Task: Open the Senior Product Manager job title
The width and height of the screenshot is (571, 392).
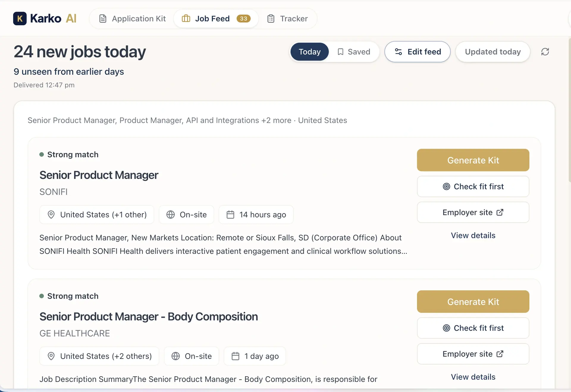Action: click(x=99, y=175)
